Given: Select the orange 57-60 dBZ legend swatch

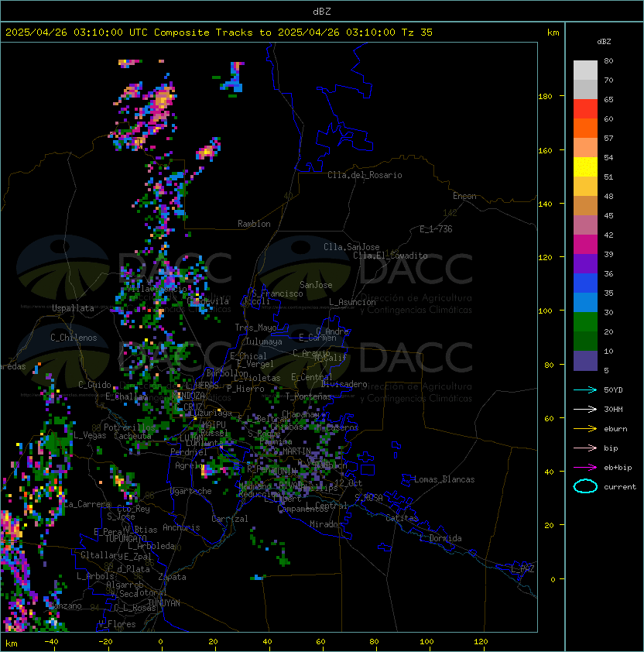Looking at the screenshot, I should click(x=585, y=129).
